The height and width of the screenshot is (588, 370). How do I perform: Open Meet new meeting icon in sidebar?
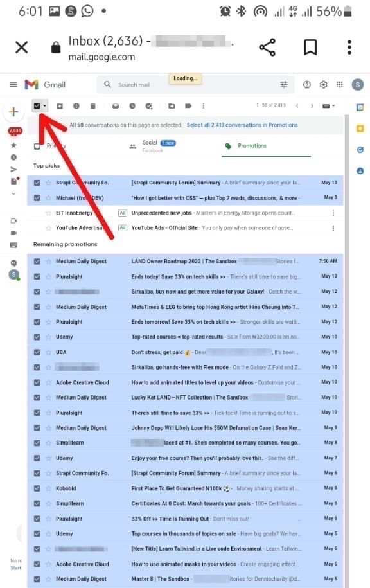tap(14, 220)
